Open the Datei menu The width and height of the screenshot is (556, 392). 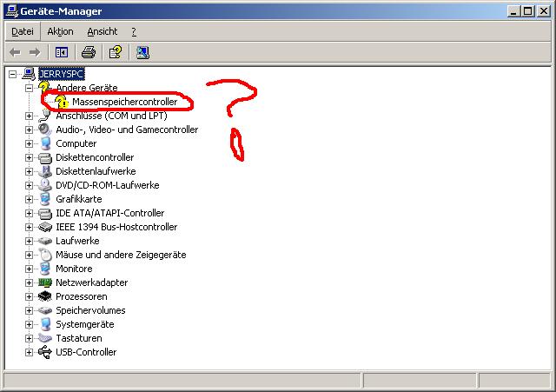22,31
